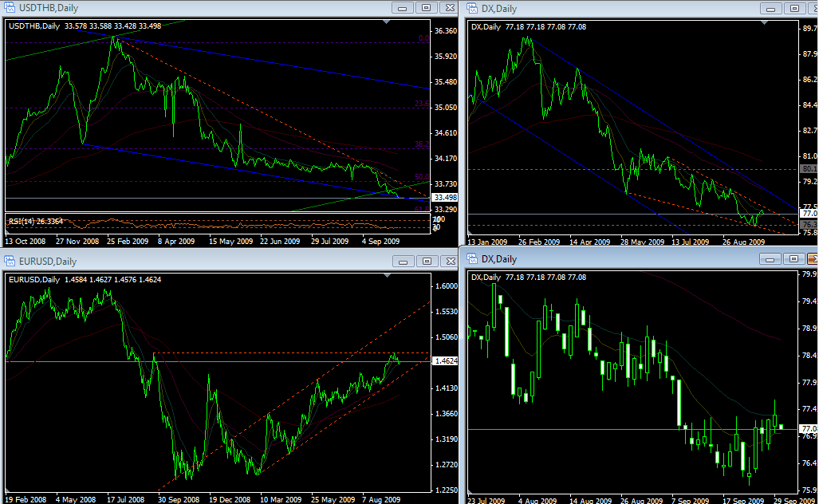Screen dimensions: 819x504
Task: Click the 35.050 price level on USDTHB axis
Action: 446,107
